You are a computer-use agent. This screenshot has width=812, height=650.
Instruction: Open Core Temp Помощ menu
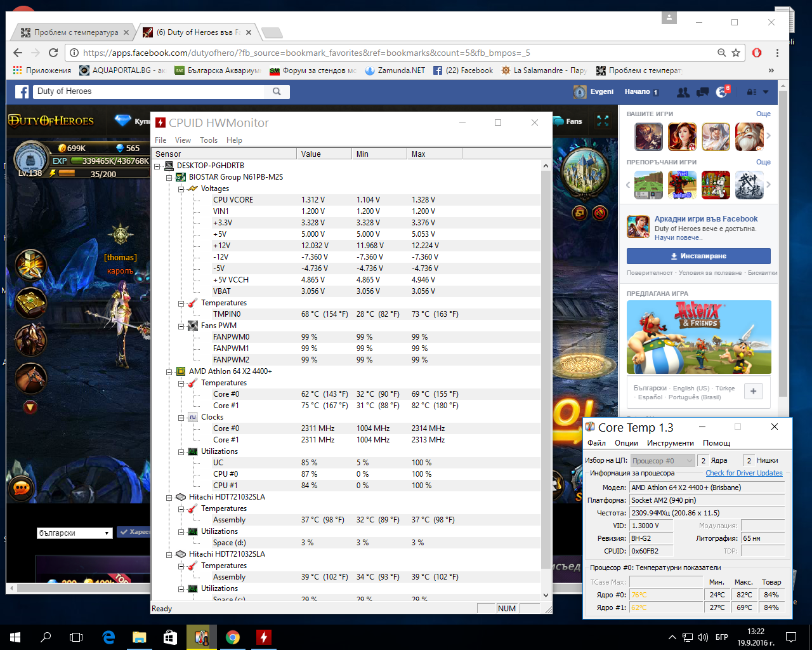[716, 443]
